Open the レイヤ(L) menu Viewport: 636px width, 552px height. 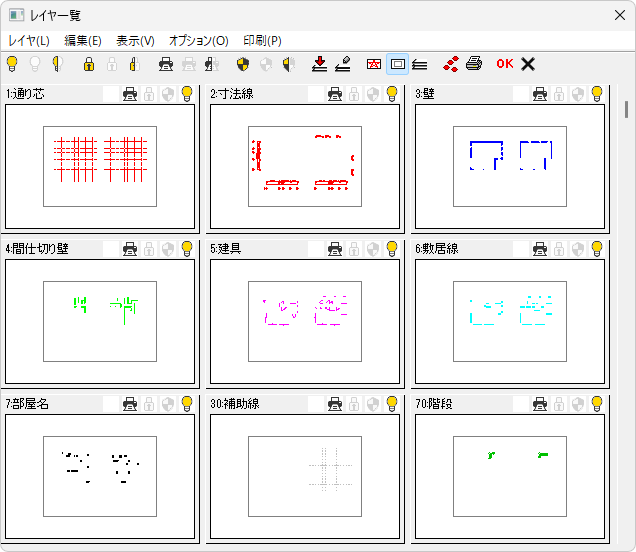tap(29, 41)
